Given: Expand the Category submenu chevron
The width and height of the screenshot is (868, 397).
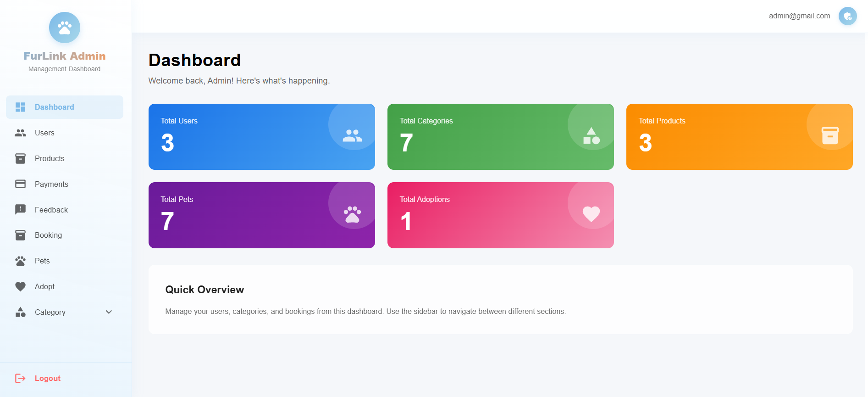Looking at the screenshot, I should click(109, 312).
